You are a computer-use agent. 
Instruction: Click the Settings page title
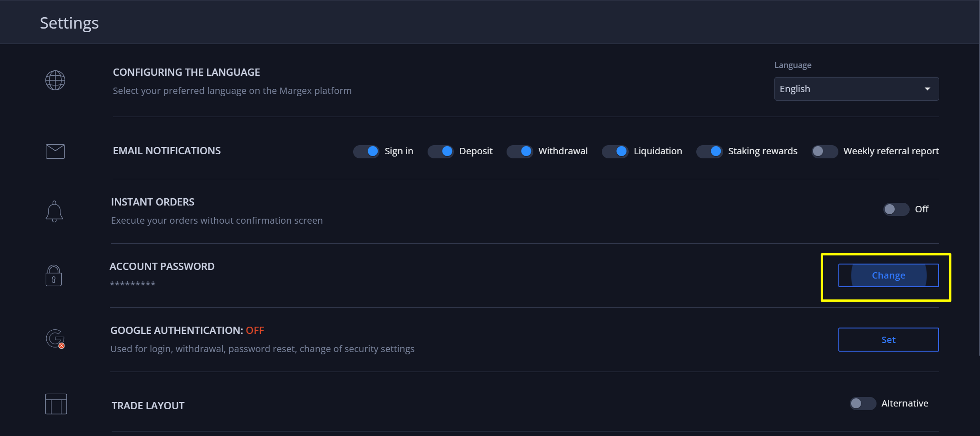pyautogui.click(x=69, y=23)
